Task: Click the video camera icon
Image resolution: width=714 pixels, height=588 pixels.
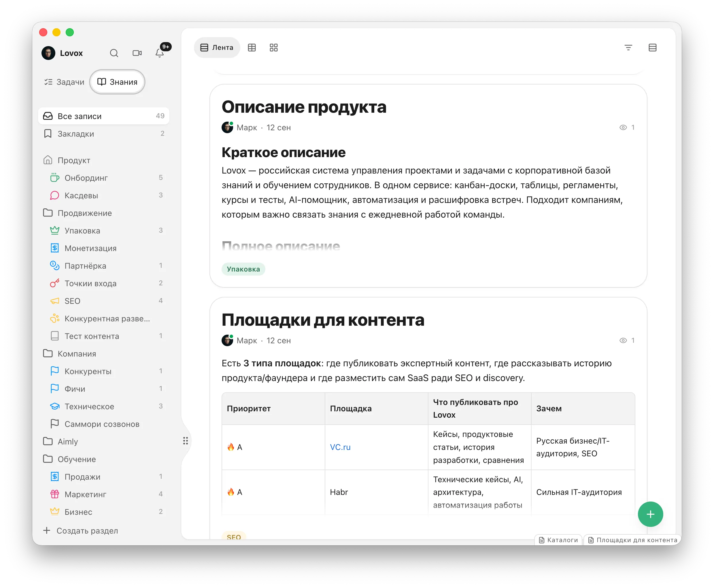Action: [x=137, y=53]
